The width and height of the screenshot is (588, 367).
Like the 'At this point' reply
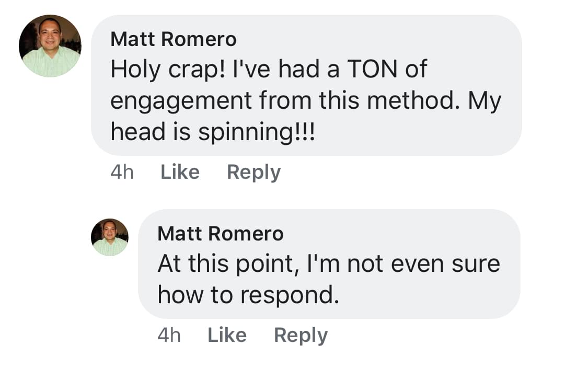coord(227,335)
